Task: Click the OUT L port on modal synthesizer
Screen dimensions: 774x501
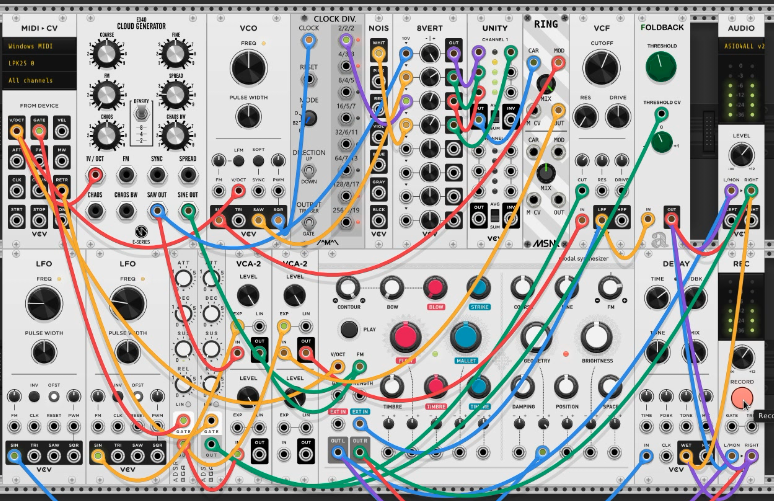Action: (338, 451)
